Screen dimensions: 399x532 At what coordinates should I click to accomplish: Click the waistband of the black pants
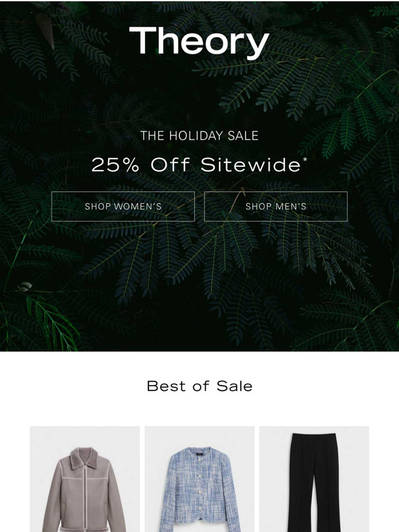point(314,436)
